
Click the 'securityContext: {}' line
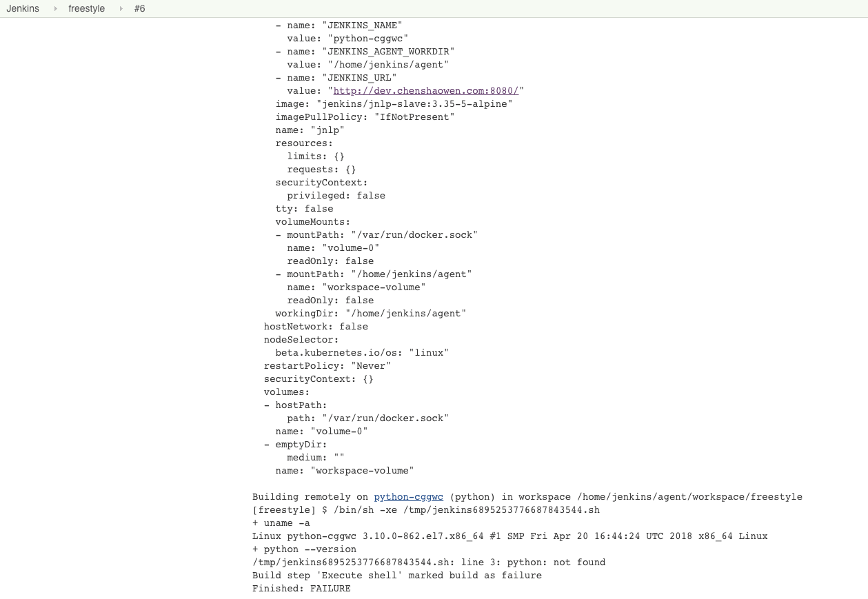[319, 378]
